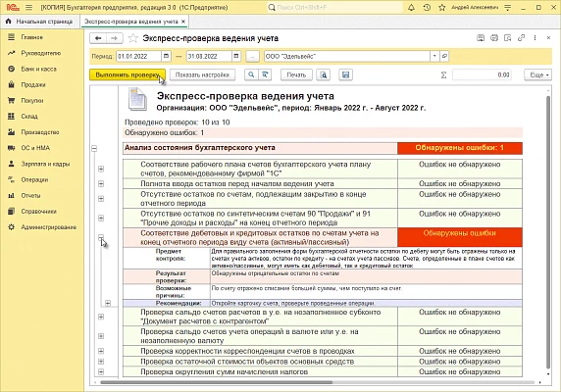This screenshot has height=392, width=561.
Task: Open Администрирование section
Action: [x=48, y=227]
